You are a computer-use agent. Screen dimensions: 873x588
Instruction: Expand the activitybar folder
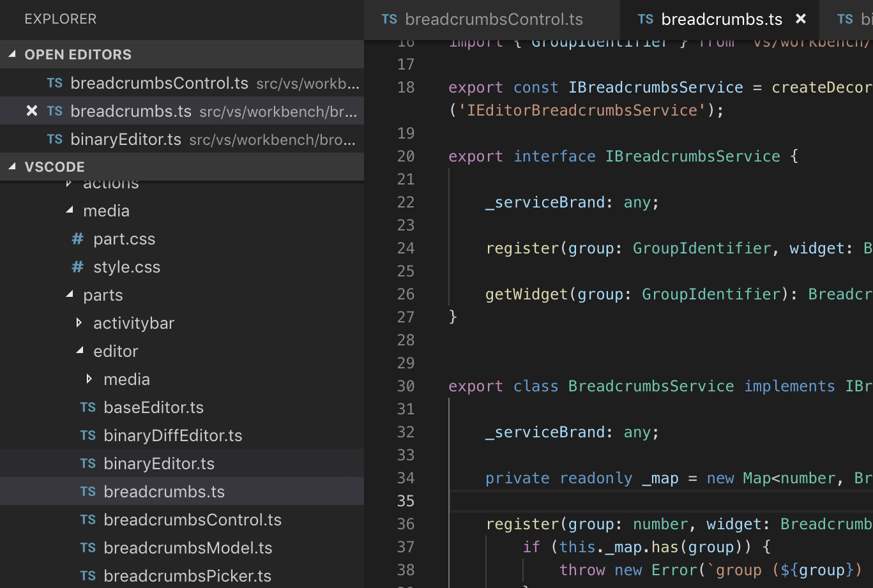79,322
